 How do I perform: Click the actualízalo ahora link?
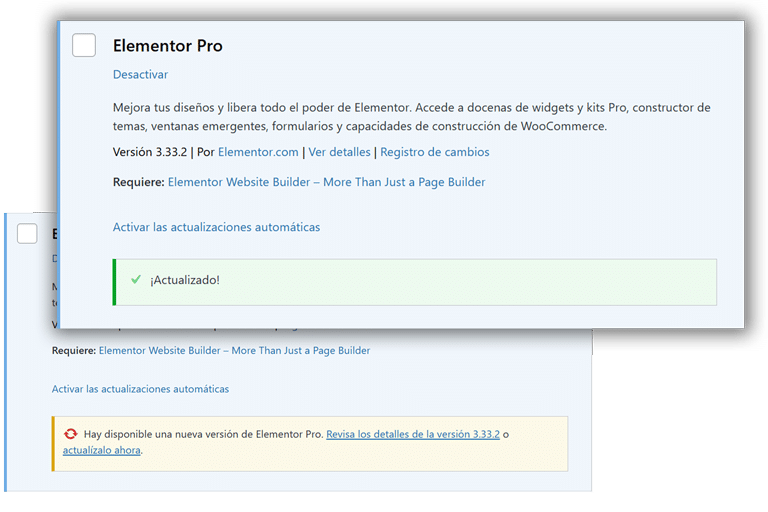coord(101,450)
